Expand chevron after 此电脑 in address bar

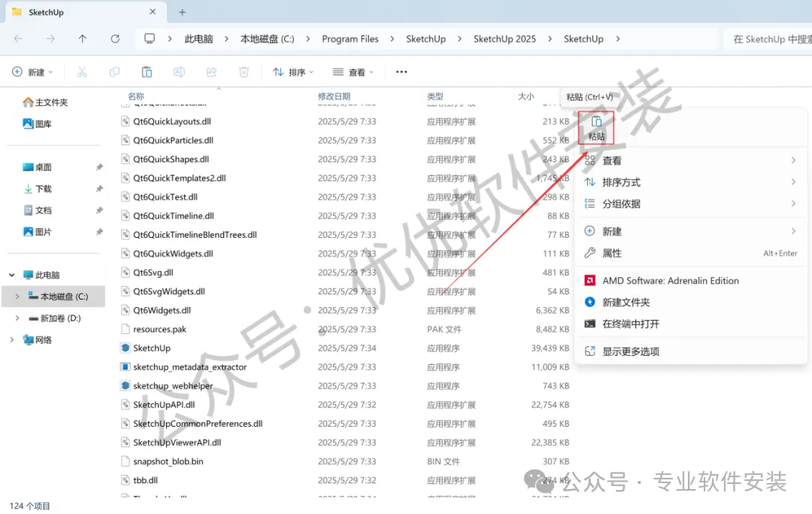coord(226,39)
